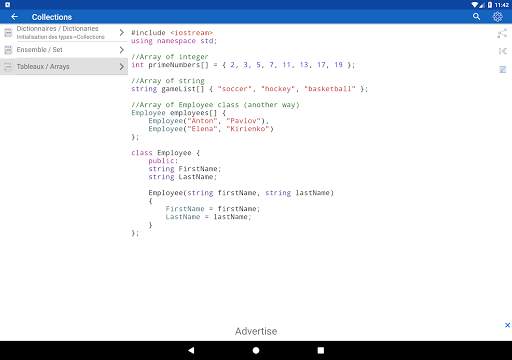Tap the collapse-to-start arrow icon

click(x=503, y=51)
